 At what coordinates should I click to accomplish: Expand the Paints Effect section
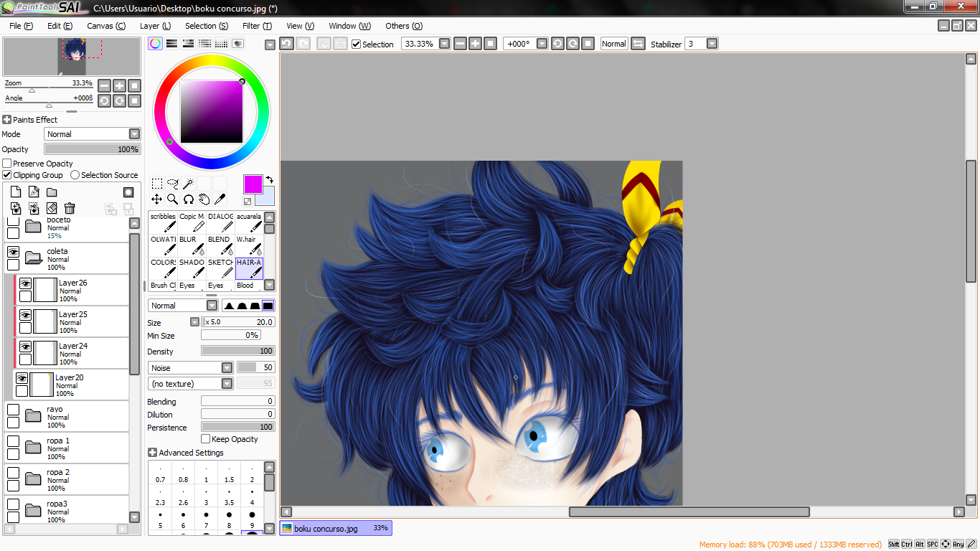(7, 120)
